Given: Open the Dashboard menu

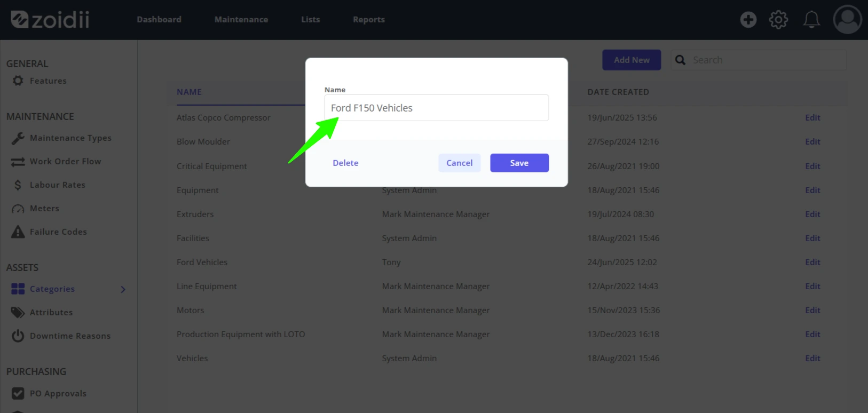Looking at the screenshot, I should [x=159, y=19].
